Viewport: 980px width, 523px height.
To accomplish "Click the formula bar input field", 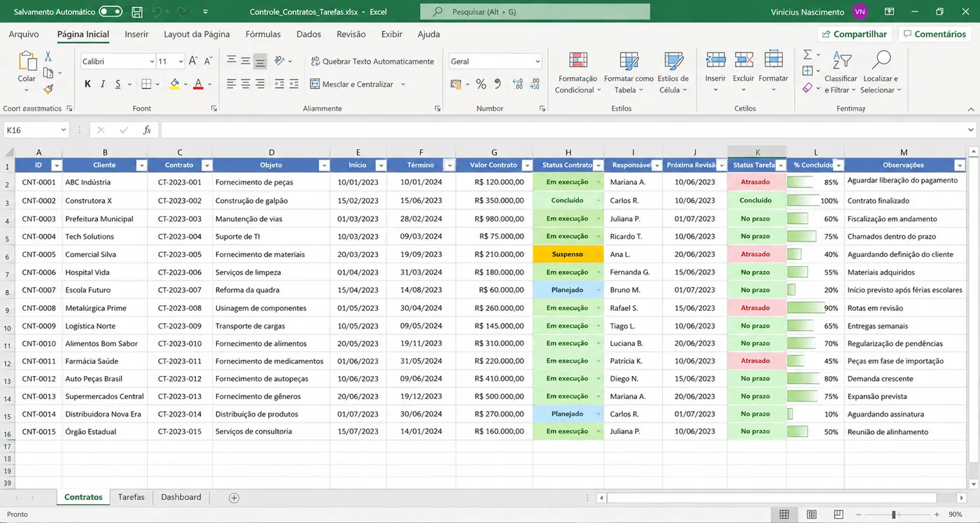I will [563, 130].
